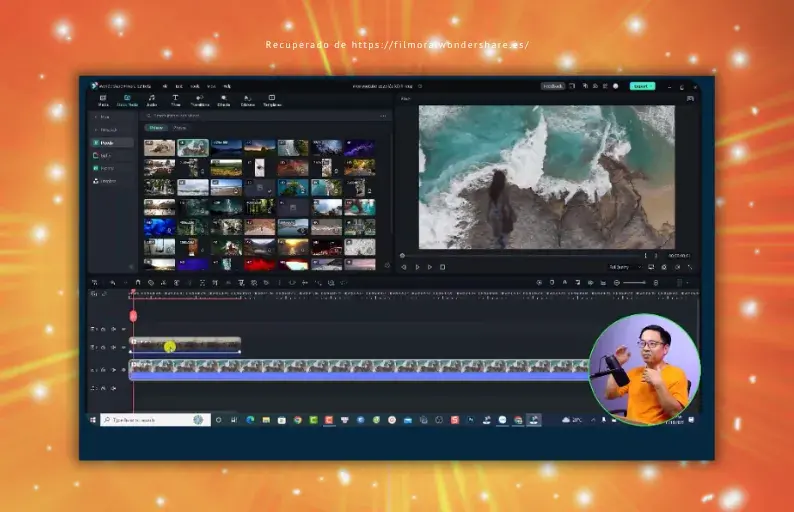Open the Effects tab icon
794x512 pixels.
coord(223,100)
